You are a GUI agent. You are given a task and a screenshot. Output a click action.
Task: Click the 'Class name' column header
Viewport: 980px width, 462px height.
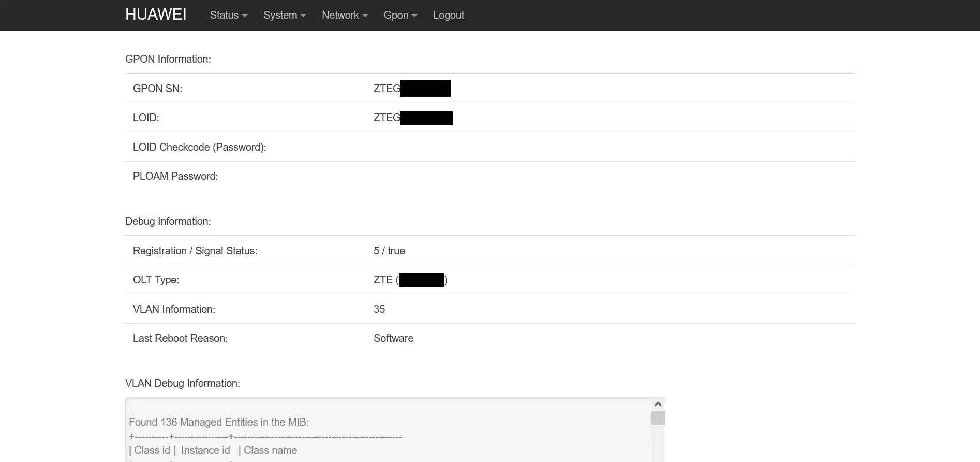[271, 450]
